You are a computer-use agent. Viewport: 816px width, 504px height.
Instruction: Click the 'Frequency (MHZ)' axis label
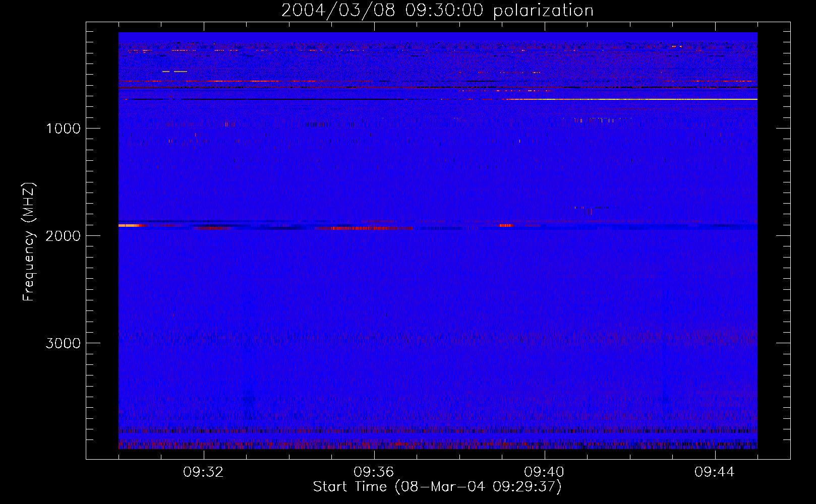coord(29,242)
